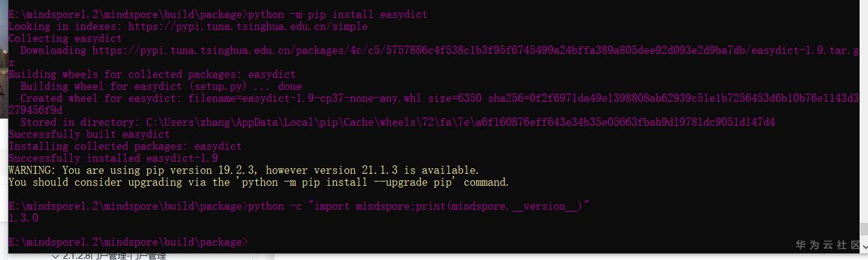868x260 pixels.
Task: Click the 1.3.0 version output
Action: click(23, 218)
